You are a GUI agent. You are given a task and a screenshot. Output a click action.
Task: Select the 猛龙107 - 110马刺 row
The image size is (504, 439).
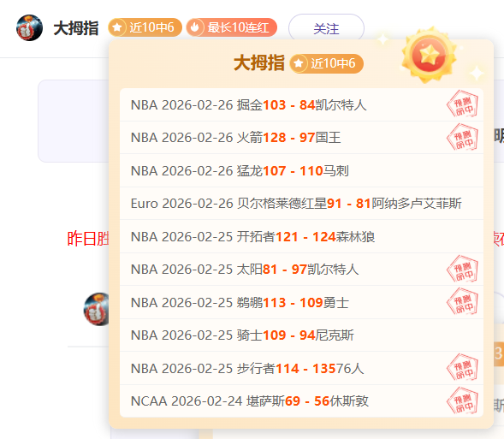coord(301,170)
